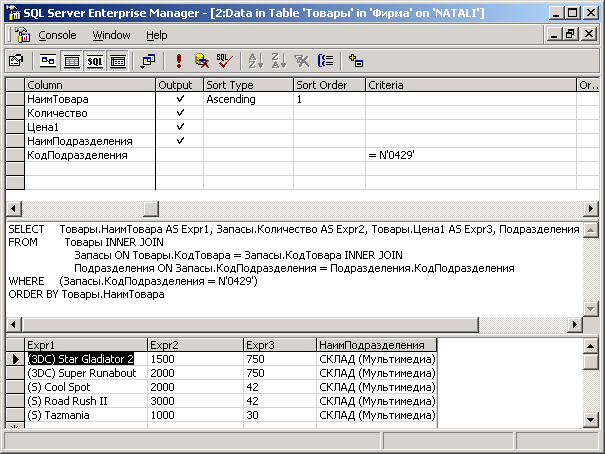
Task: Click the Cancel Execution and Clear Results icon
Action: click(202, 61)
